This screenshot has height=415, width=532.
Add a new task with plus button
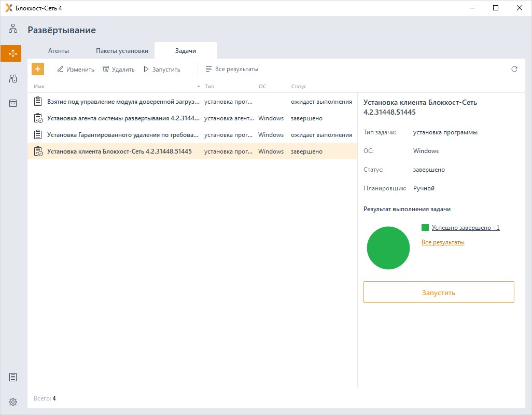pyautogui.click(x=38, y=69)
